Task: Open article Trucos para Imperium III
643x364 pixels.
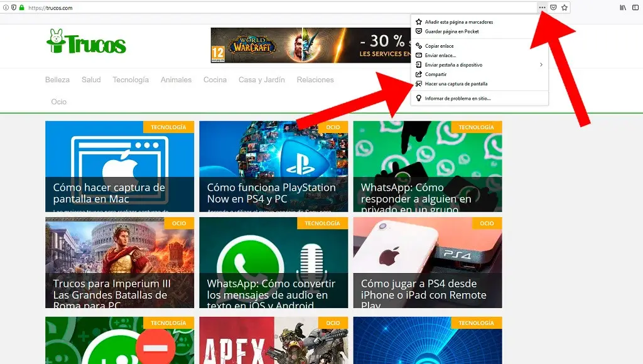Action: click(120, 263)
